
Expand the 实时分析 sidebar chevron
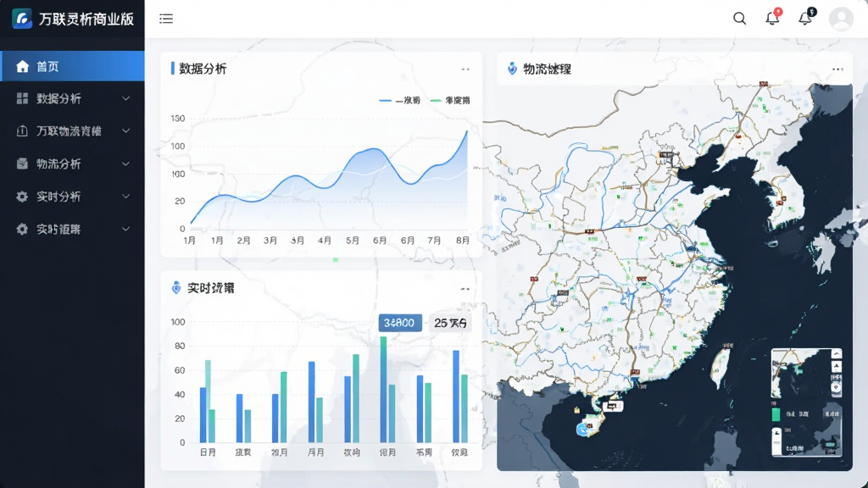126,197
